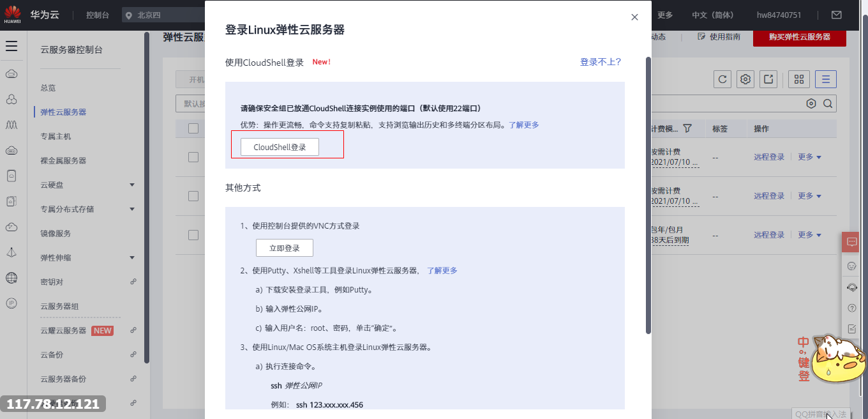
Task: Click the three-circles cluster rail icon
Action: click(11, 100)
